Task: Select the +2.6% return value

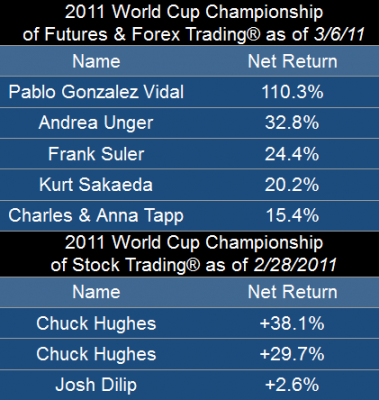Action: click(292, 385)
